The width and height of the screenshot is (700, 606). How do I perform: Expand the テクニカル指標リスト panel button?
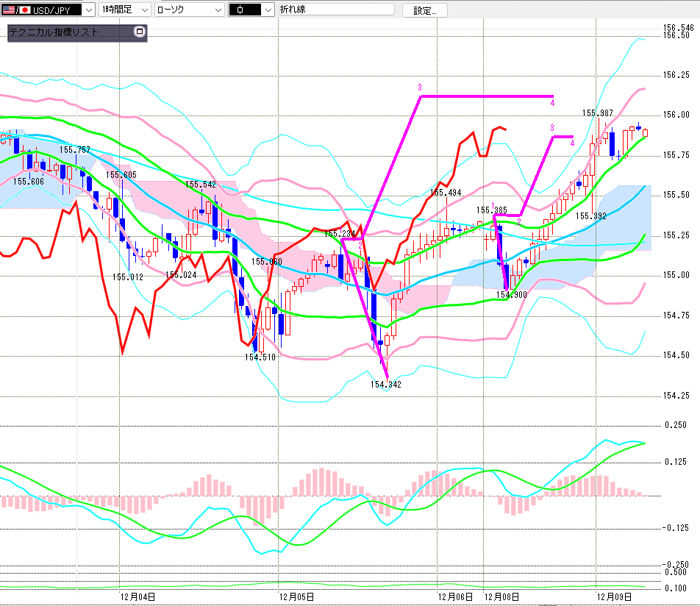(139, 32)
